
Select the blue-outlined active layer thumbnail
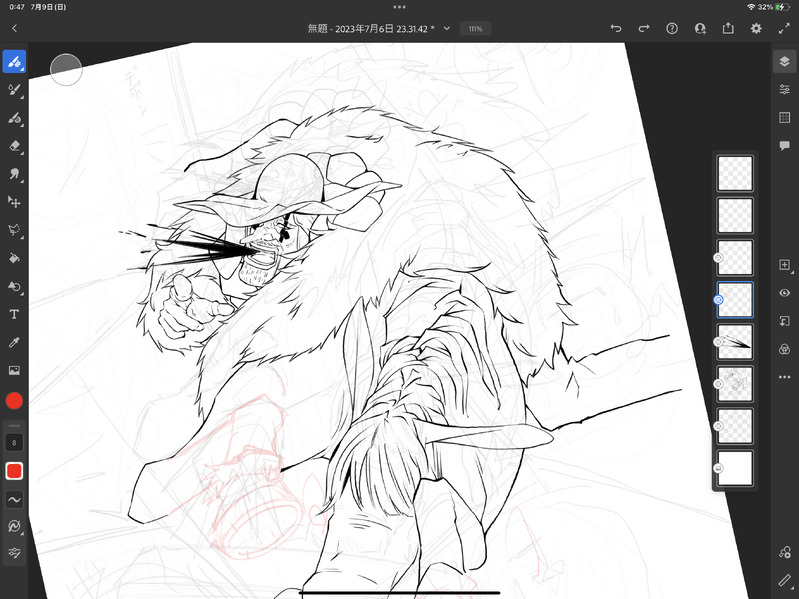coord(735,300)
